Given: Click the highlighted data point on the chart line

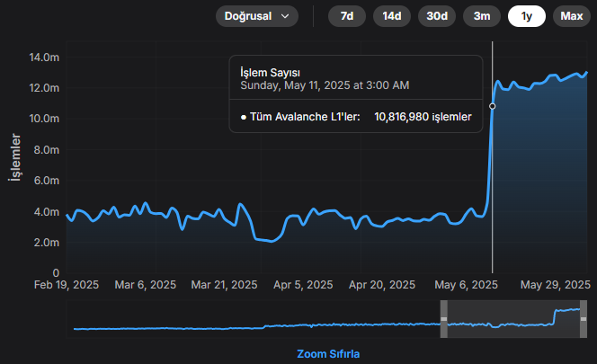Looking at the screenshot, I should 493,106.
